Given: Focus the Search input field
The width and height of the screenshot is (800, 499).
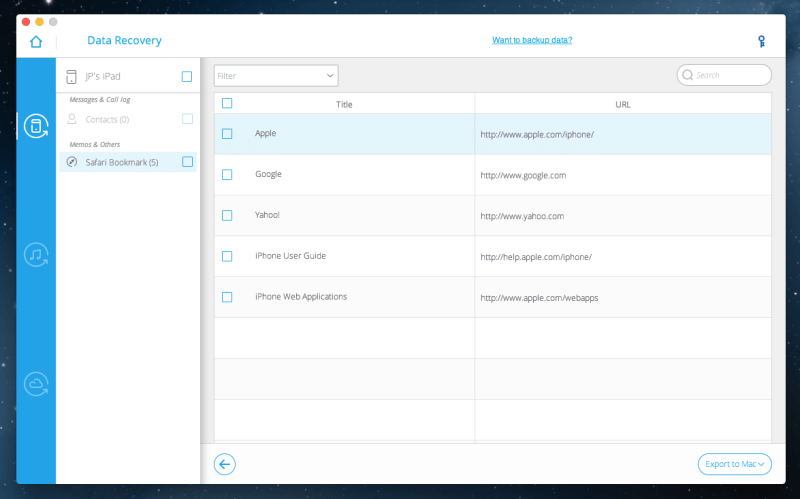Looking at the screenshot, I should (724, 75).
